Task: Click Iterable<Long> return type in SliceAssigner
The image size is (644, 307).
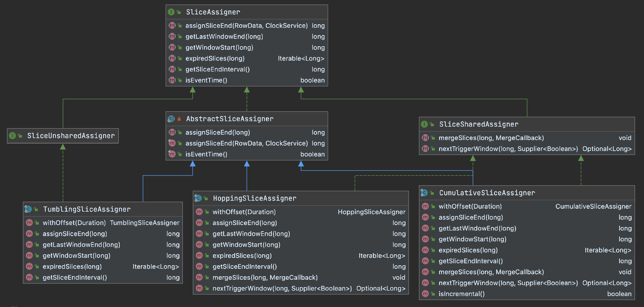Action: [x=301, y=58]
